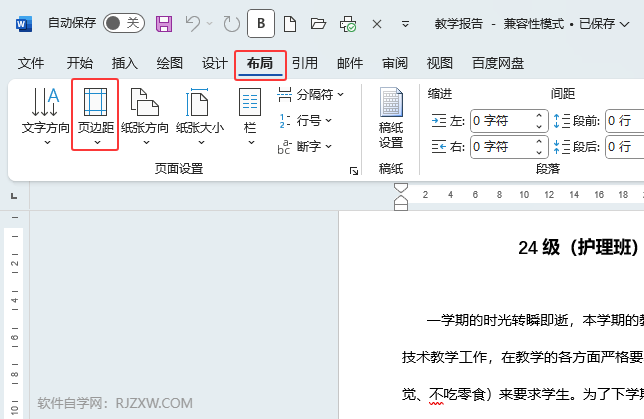Click the underlined word 不吃零食 in text
The height and width of the screenshot is (419, 644).
tap(457, 395)
